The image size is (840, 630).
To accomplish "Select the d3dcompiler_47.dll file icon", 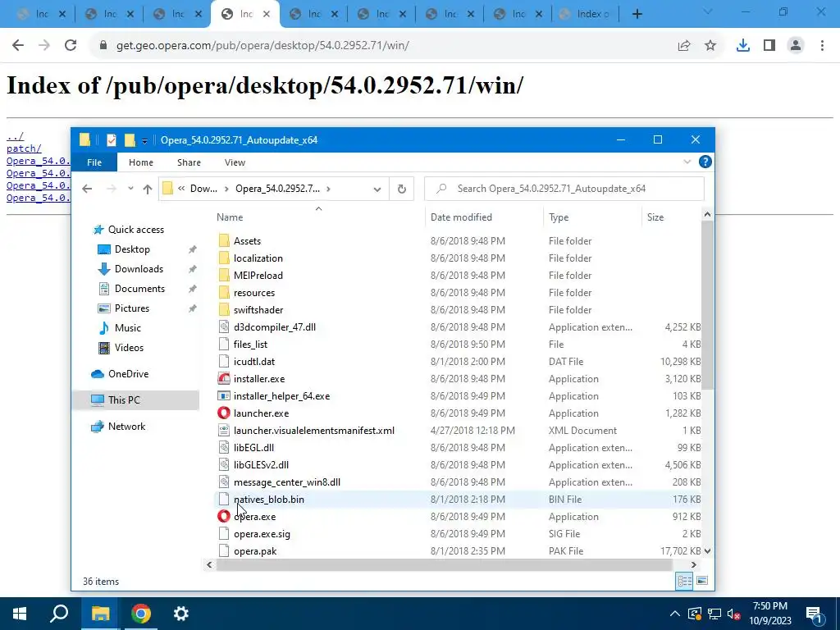I will [224, 326].
